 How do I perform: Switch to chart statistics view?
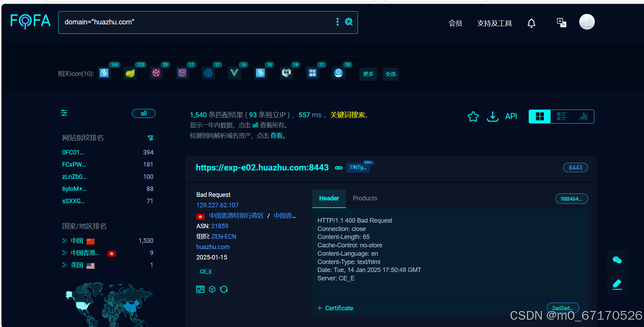(x=583, y=117)
